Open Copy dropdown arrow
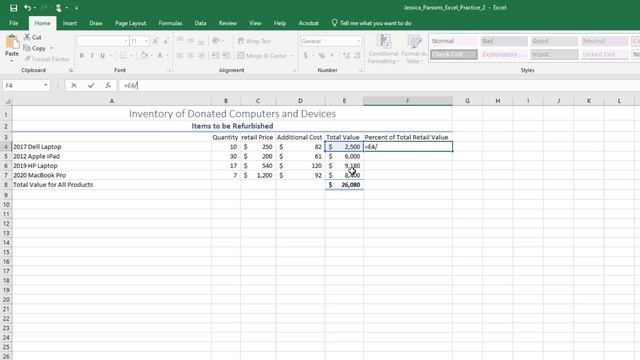640x360 pixels. coord(51,49)
